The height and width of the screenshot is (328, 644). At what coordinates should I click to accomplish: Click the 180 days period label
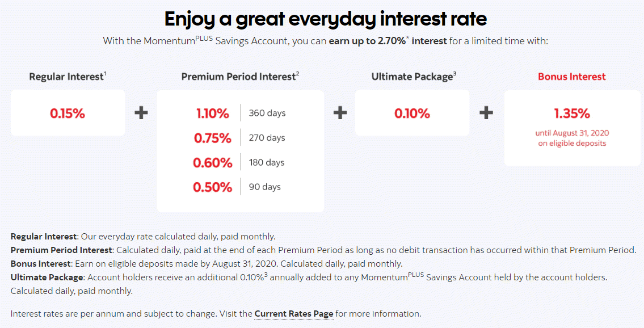(266, 162)
